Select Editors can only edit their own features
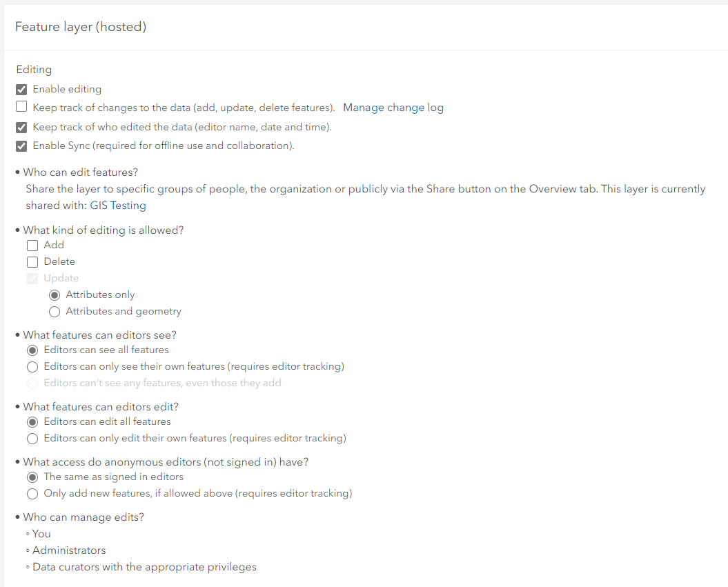 [x=32, y=438]
